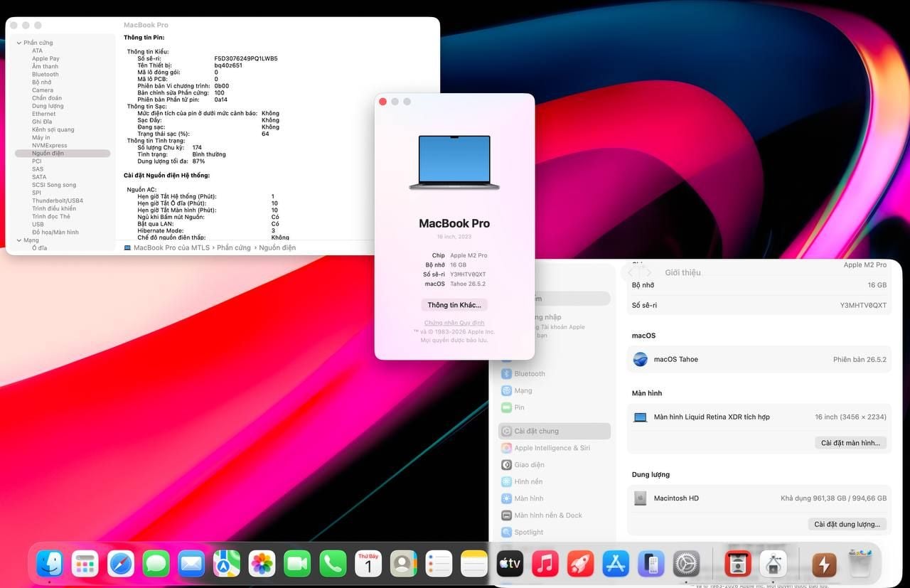Select Ethernet in the hardware list
Viewport: 910px width, 588px height.
coord(43,114)
